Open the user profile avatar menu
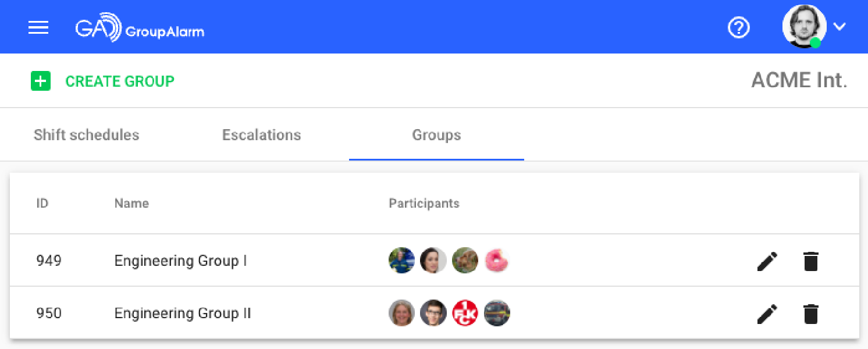The width and height of the screenshot is (868, 349). [x=805, y=26]
